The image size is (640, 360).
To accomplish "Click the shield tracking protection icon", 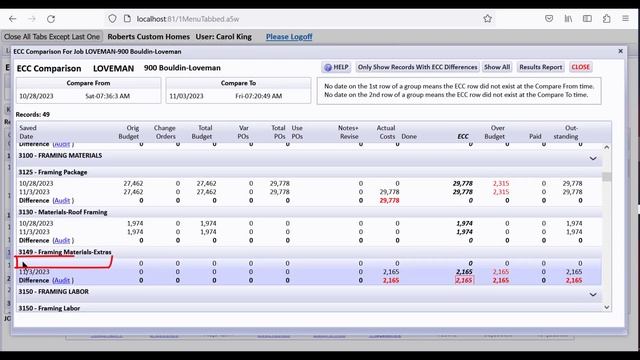I will 112,19.
